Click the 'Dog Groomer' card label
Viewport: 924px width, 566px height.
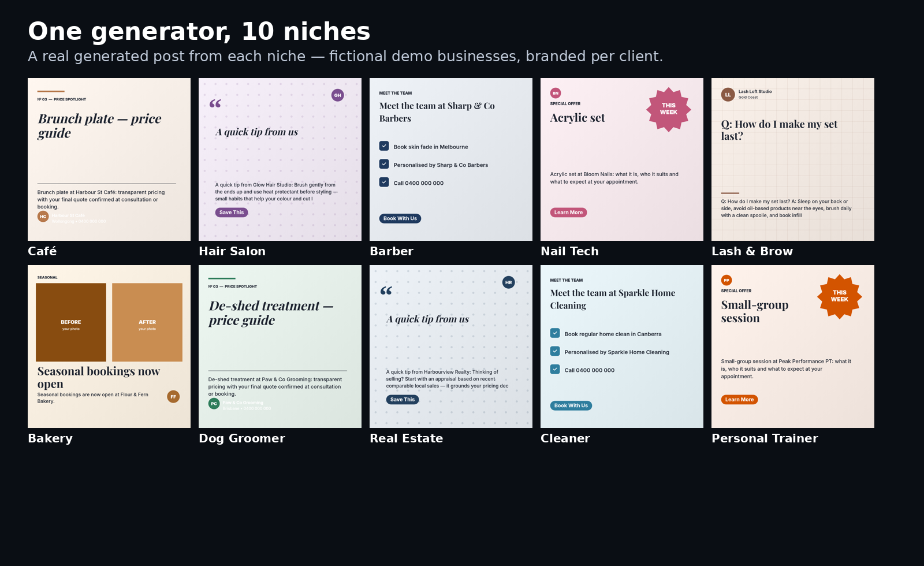[242, 438]
